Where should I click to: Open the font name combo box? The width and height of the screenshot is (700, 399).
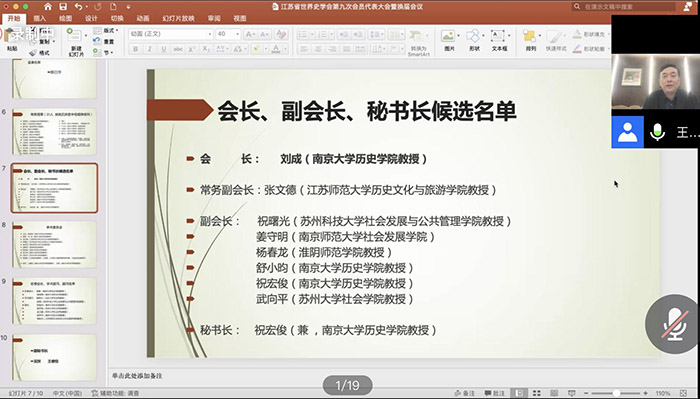(x=171, y=34)
